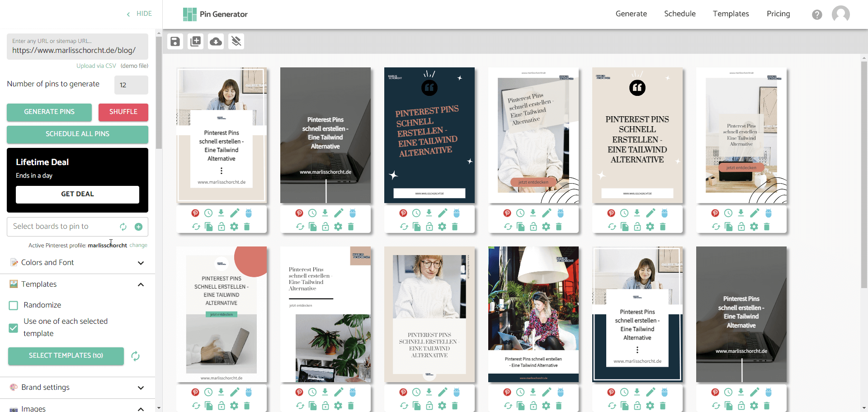Image resolution: width=868 pixels, height=412 pixels.
Task: Lock the second top-row pin design
Action: pos(325,227)
